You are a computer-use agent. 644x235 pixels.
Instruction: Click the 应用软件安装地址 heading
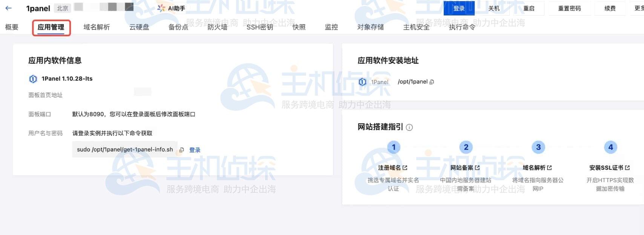[x=388, y=60]
